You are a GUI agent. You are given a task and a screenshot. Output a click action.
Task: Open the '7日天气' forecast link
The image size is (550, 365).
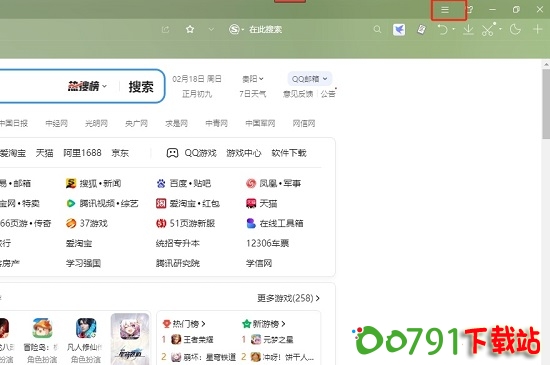253,94
